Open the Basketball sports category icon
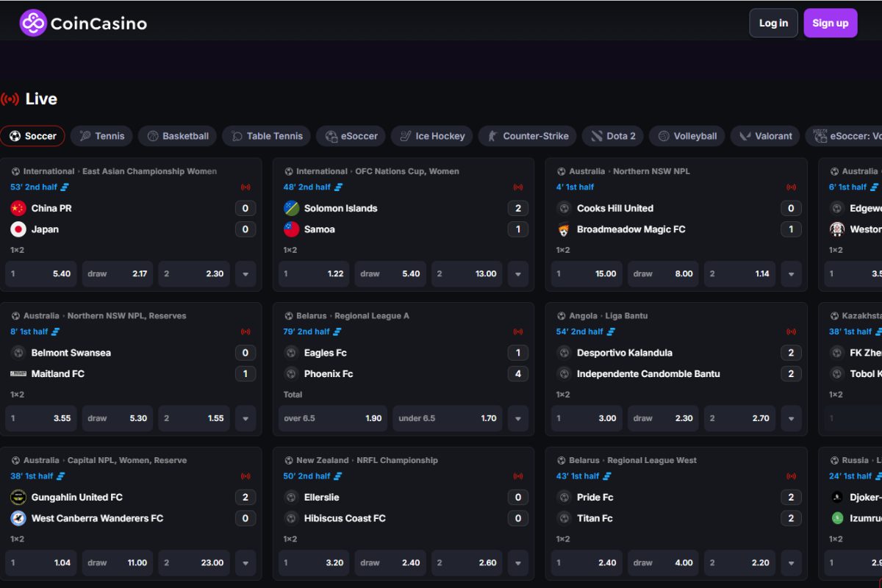882x588 pixels. coord(151,136)
